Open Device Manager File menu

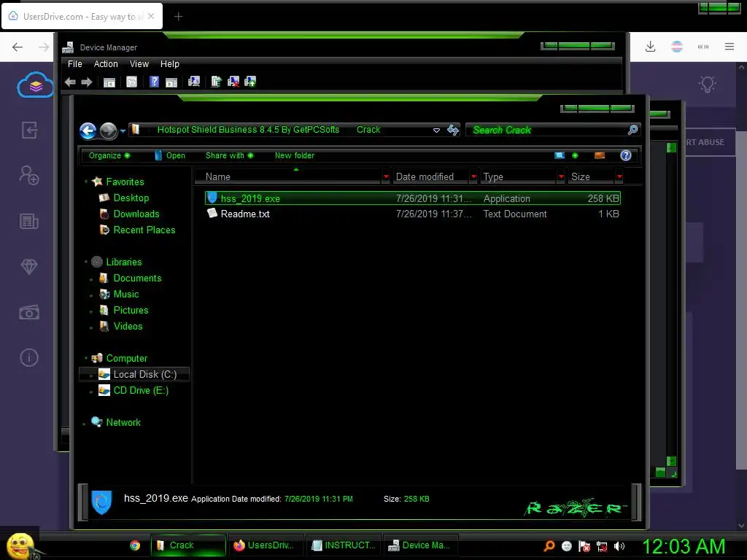pos(75,64)
